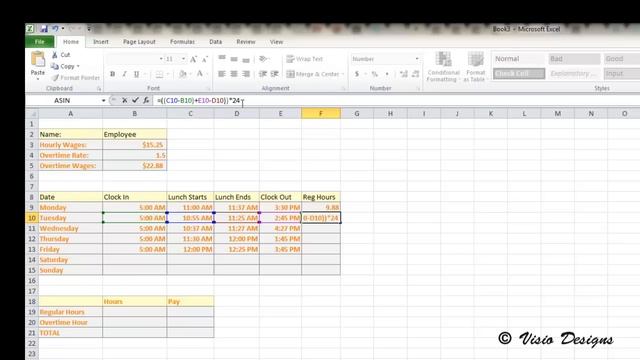Click the Copy icon in Clipboard group
640x360 pixels.
click(55, 66)
